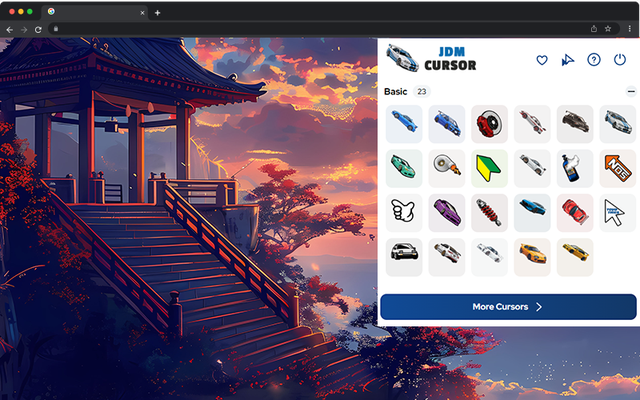Open help with the question mark icon
640x400 pixels.
[x=594, y=60]
